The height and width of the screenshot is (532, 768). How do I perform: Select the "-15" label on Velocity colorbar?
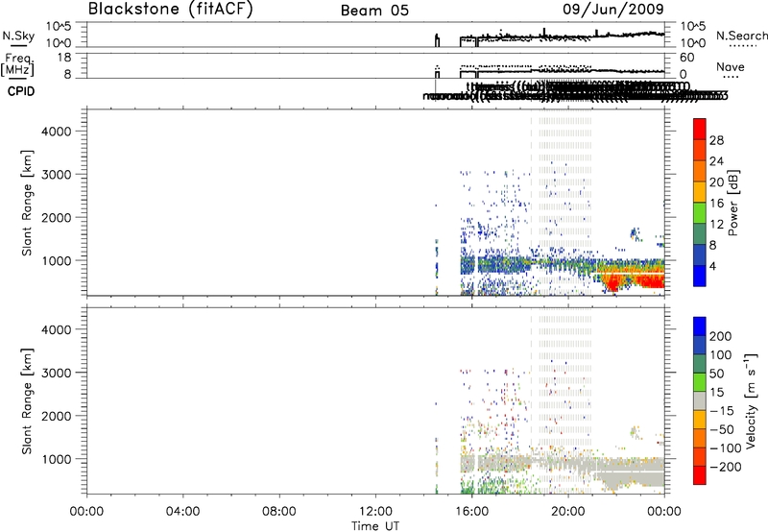click(x=722, y=410)
